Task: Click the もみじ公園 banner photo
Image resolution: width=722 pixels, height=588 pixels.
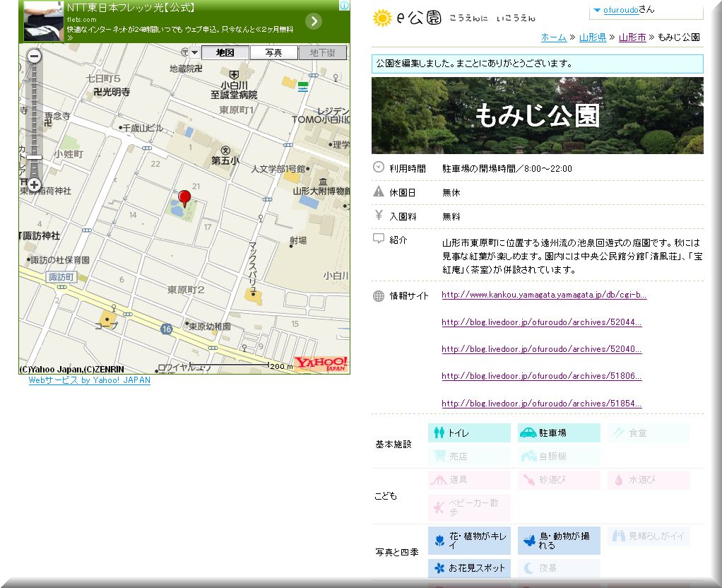Action: (x=538, y=115)
